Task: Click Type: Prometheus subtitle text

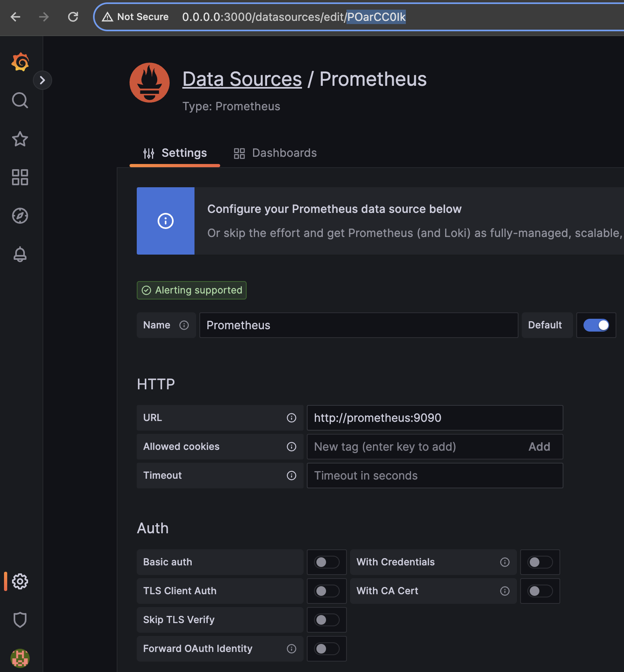Action: pyautogui.click(x=231, y=106)
